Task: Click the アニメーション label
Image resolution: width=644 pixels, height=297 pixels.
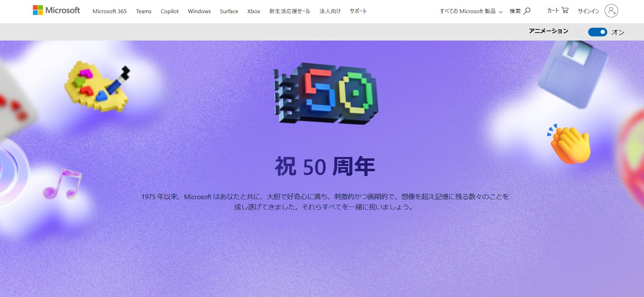Action: 549,31
